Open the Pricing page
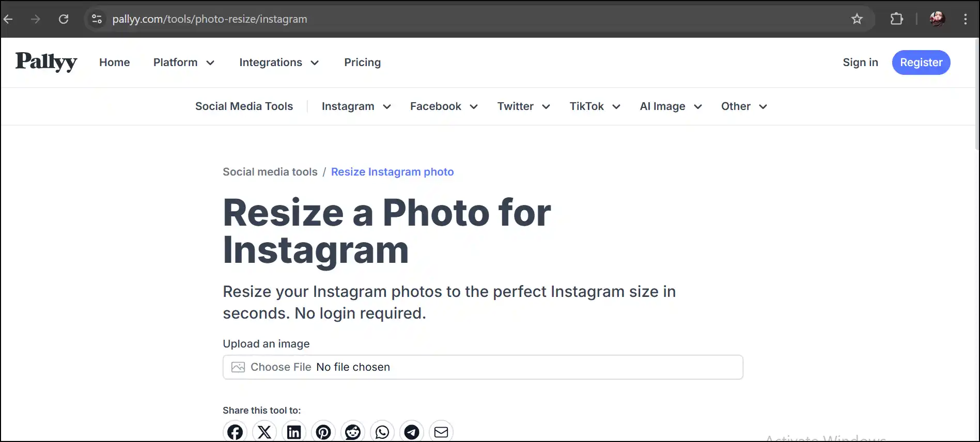 (x=363, y=62)
